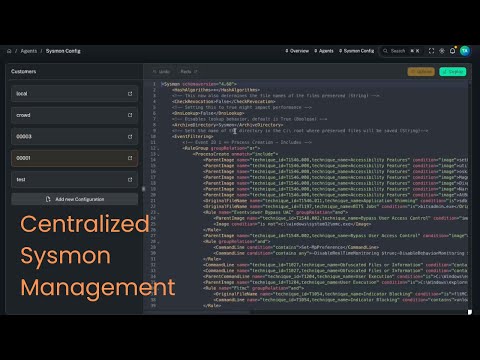Click the CheckRevocation line in editor
The image size is (480, 360).
point(224,101)
